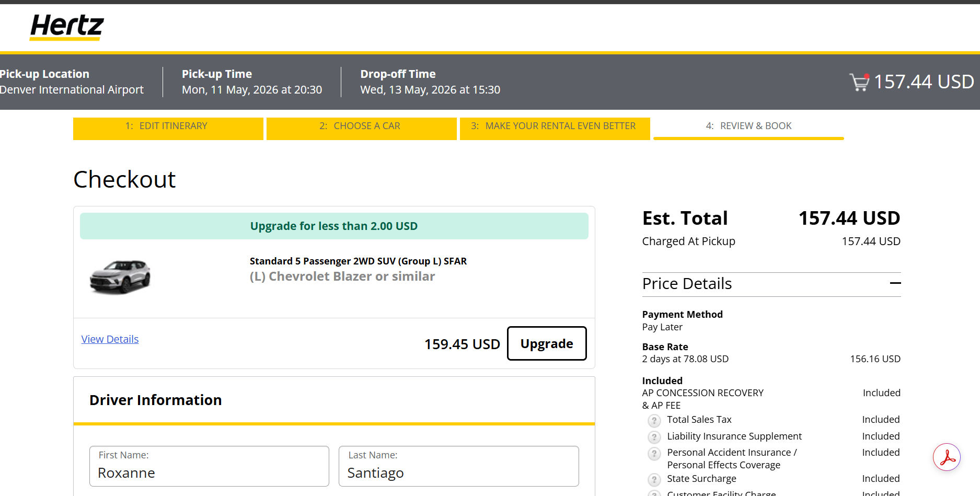This screenshot has height=496, width=980.
Task: Collapse the Price Details section
Action: 895,283
